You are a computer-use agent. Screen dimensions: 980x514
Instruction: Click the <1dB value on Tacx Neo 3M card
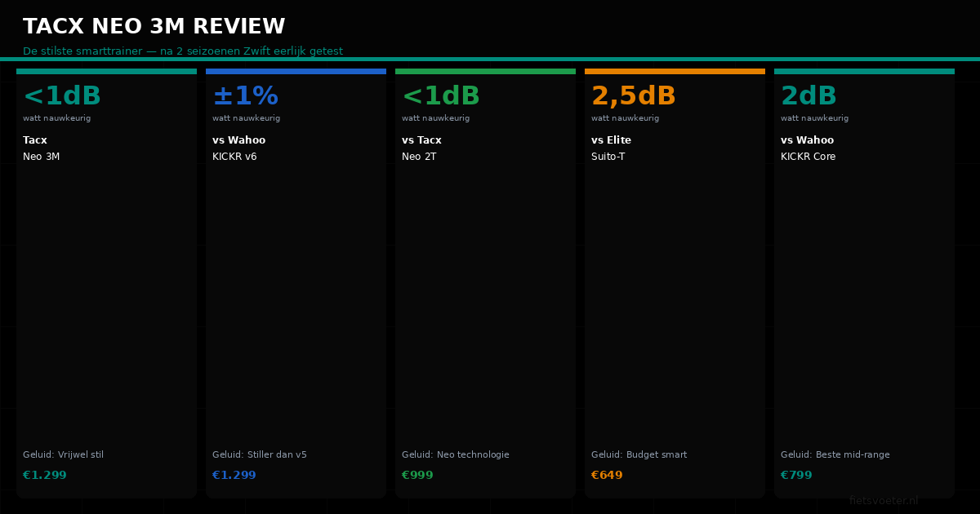pyautogui.click(x=62, y=96)
